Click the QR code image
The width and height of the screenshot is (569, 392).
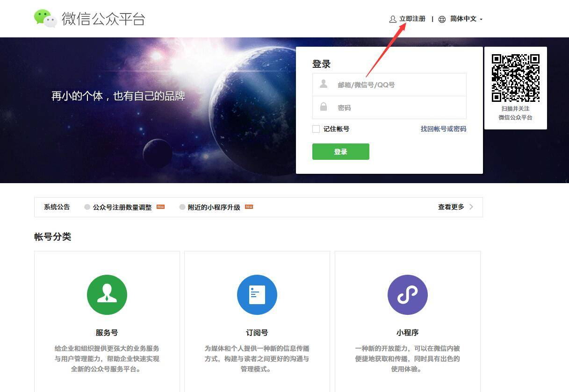[x=516, y=78]
